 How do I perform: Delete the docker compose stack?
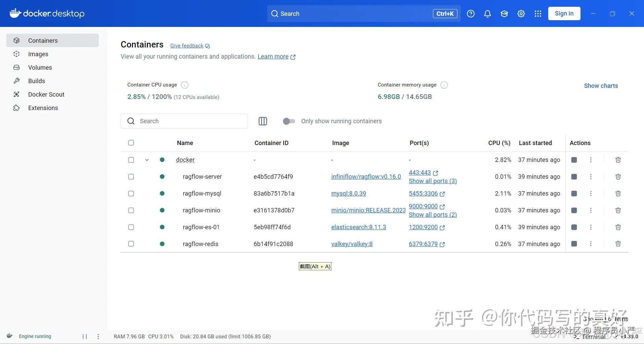(618, 160)
